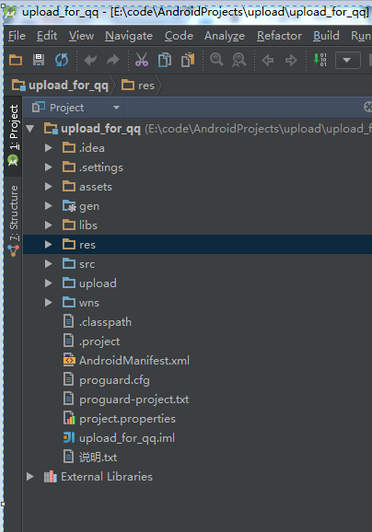Select the .project file
Screen dimensions: 372x532
click(x=99, y=341)
